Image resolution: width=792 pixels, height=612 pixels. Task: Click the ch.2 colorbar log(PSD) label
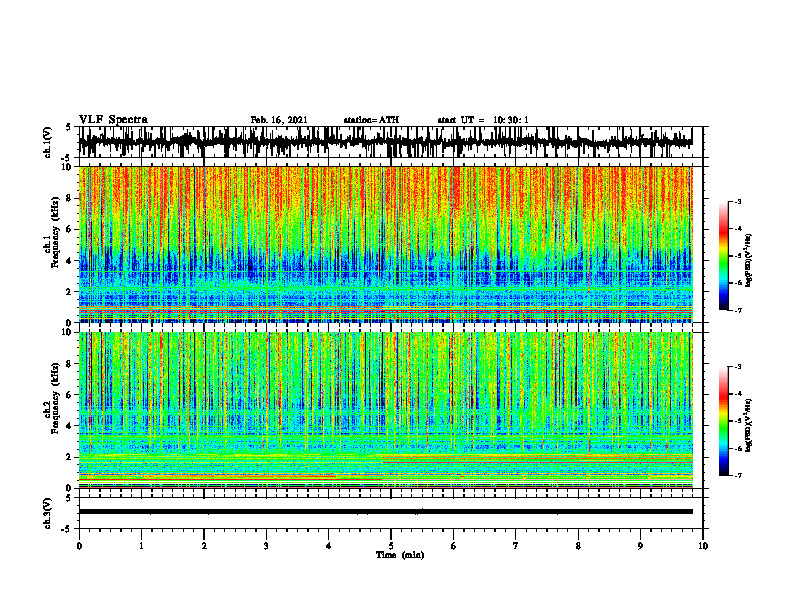tap(749, 424)
